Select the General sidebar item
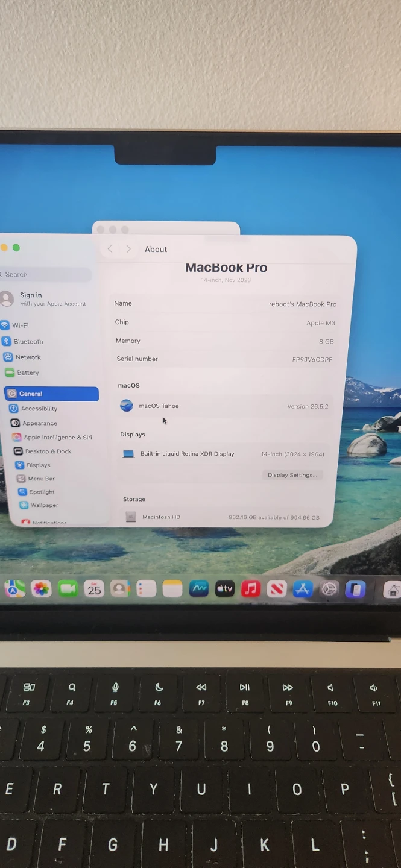Screen dimensions: 401x868 tap(51, 394)
